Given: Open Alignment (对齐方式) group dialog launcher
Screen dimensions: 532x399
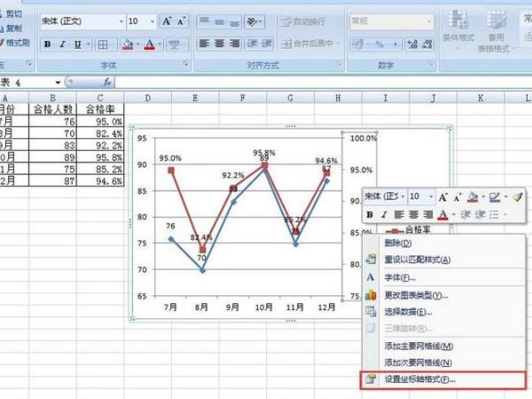Looking at the screenshot, I should tap(339, 64).
